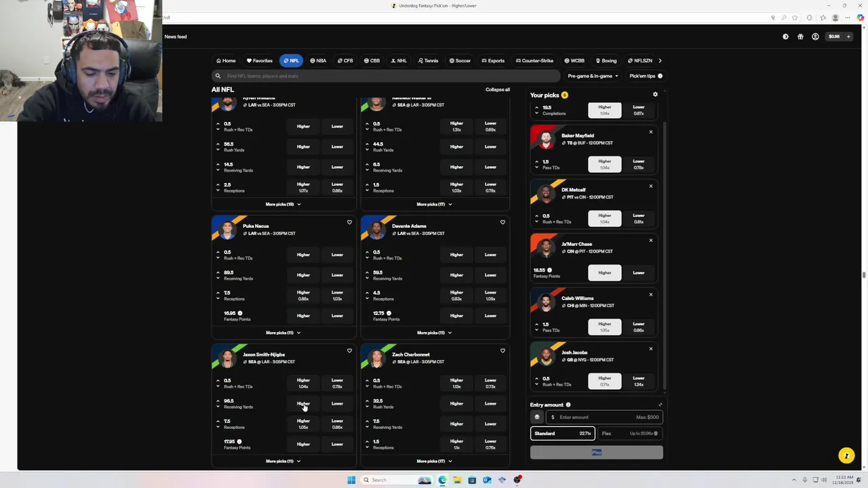Collapse the entry slip with the shrink icon
Screen dimensions: 868x488
click(x=660, y=405)
